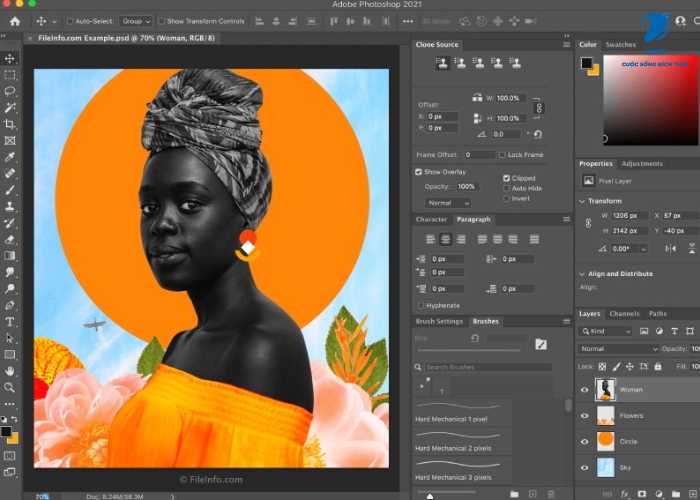Select the History Brush tool
This screenshot has width=700, height=500.
(9, 223)
